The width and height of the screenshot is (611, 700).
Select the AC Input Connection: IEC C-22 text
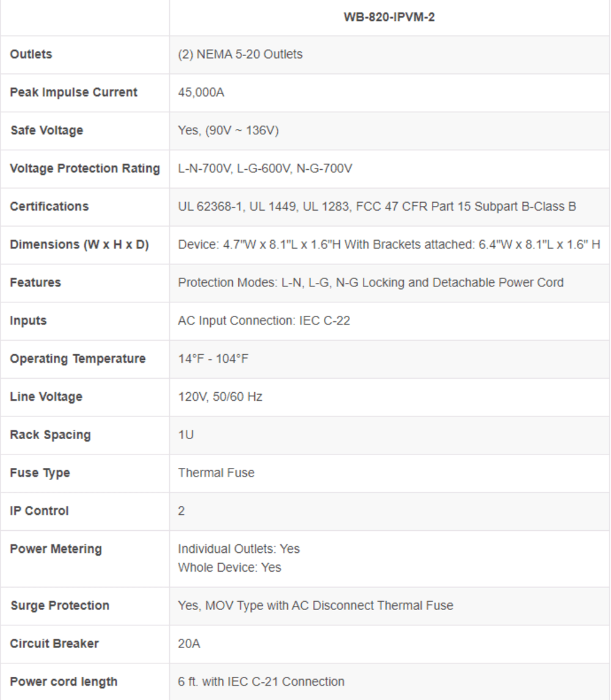(264, 321)
